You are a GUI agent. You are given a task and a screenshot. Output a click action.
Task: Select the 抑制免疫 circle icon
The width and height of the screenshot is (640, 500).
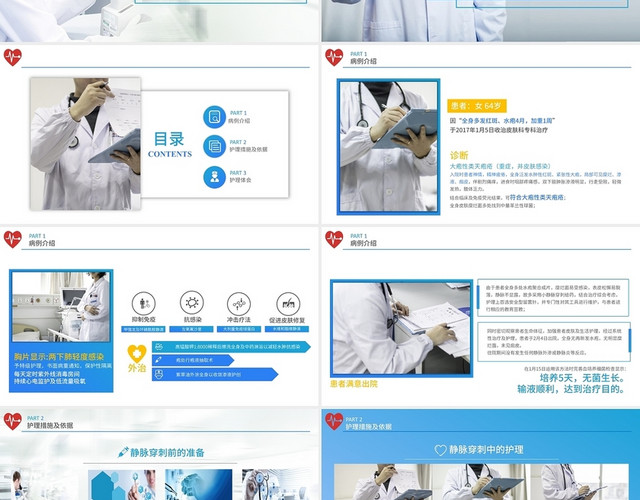[x=144, y=303]
